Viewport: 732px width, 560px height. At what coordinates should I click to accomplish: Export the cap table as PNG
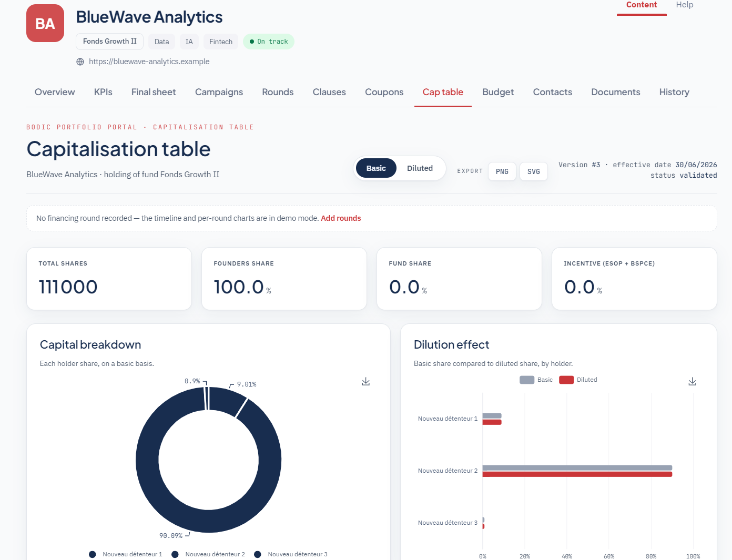(502, 171)
